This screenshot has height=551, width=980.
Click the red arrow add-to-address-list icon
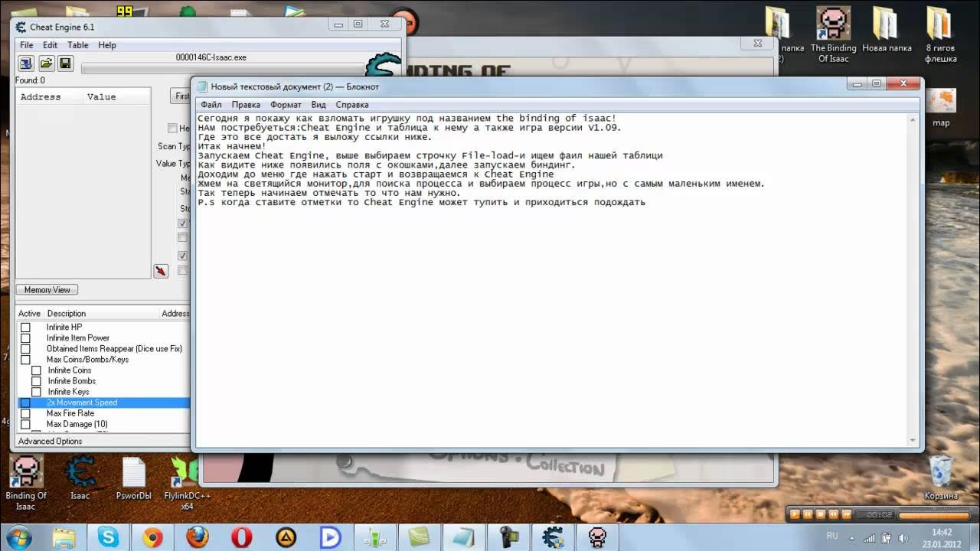pyautogui.click(x=161, y=271)
